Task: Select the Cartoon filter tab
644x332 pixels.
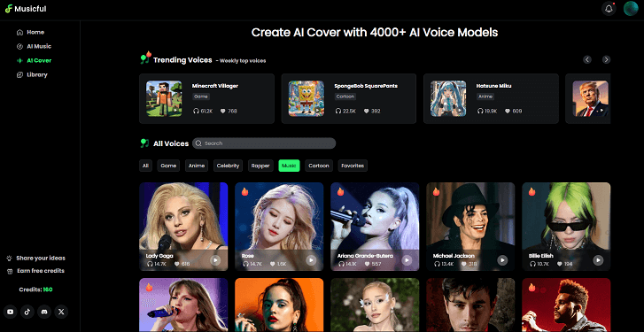Action: click(319, 166)
